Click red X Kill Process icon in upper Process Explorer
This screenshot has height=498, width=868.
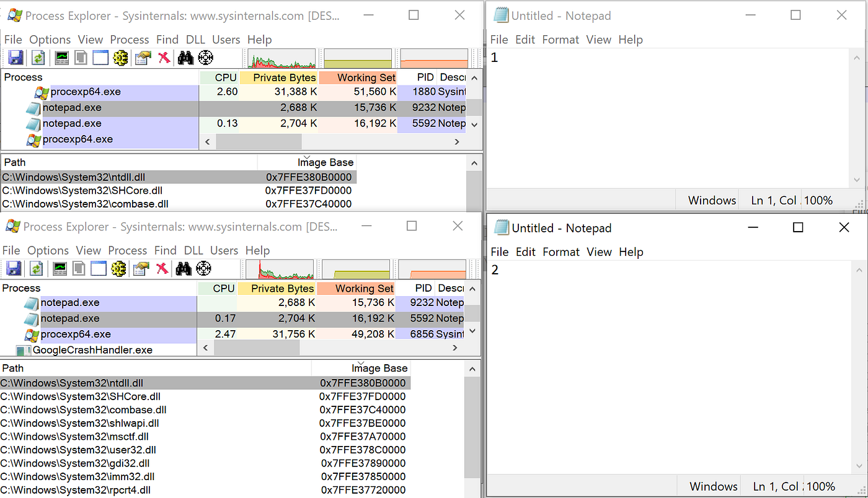click(164, 58)
